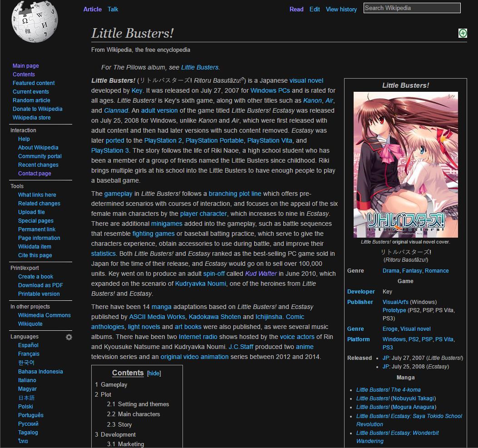Go to Wikimedia Commons

[x=44, y=315]
